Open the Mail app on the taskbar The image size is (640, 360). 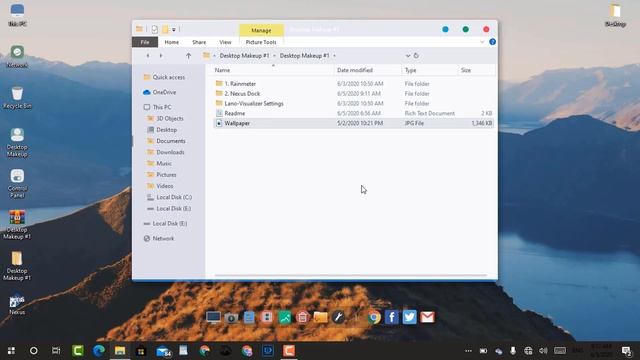pos(163,351)
